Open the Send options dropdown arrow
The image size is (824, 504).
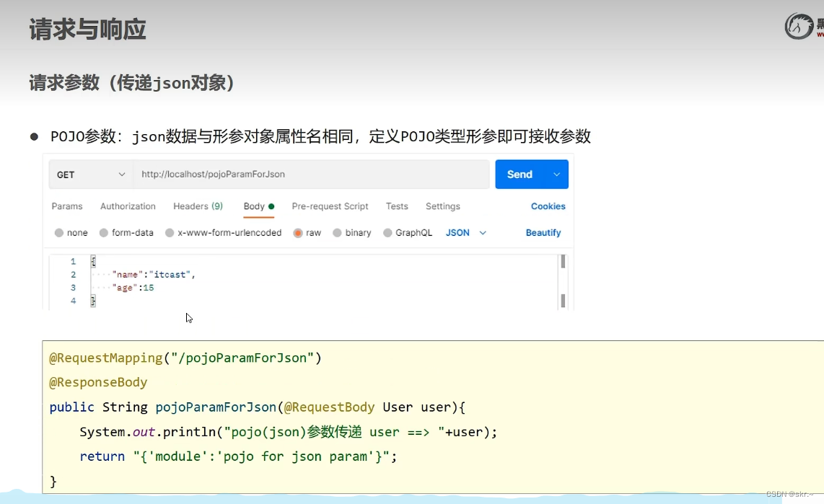556,174
